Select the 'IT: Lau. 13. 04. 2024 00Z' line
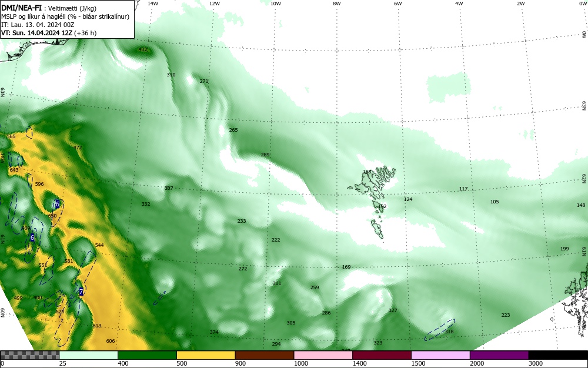 click(x=38, y=25)
